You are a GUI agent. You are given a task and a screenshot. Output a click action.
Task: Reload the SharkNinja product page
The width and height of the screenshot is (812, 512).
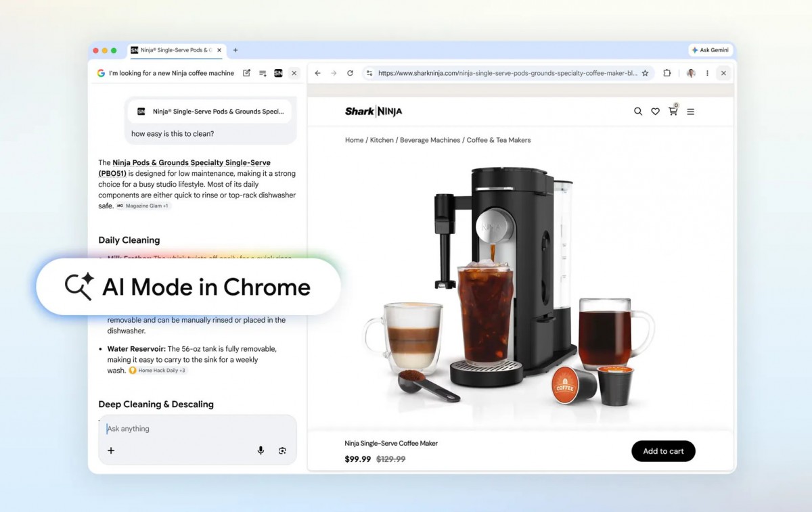[x=350, y=72]
